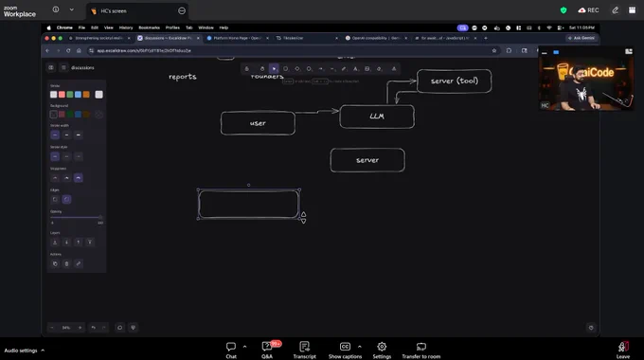Image resolution: width=644 pixels, height=360 pixels.
Task: Choose round edges option
Action: [x=66, y=199]
